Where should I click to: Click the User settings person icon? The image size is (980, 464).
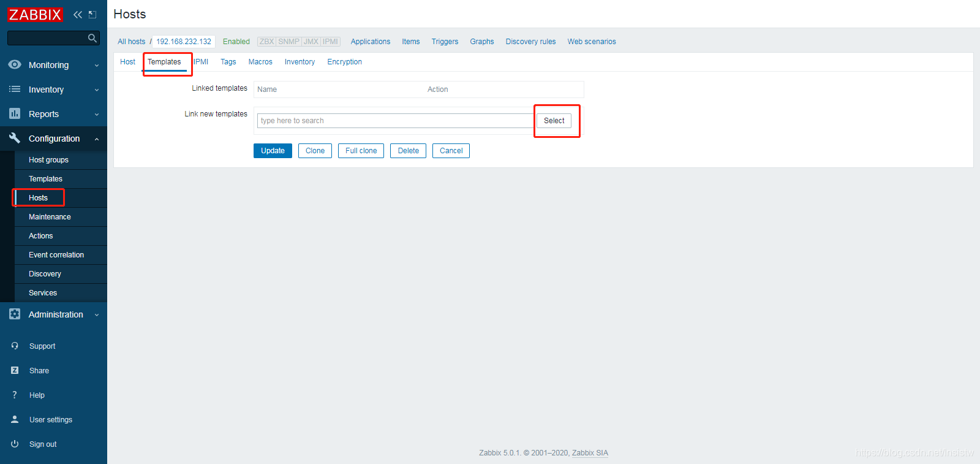click(x=15, y=419)
